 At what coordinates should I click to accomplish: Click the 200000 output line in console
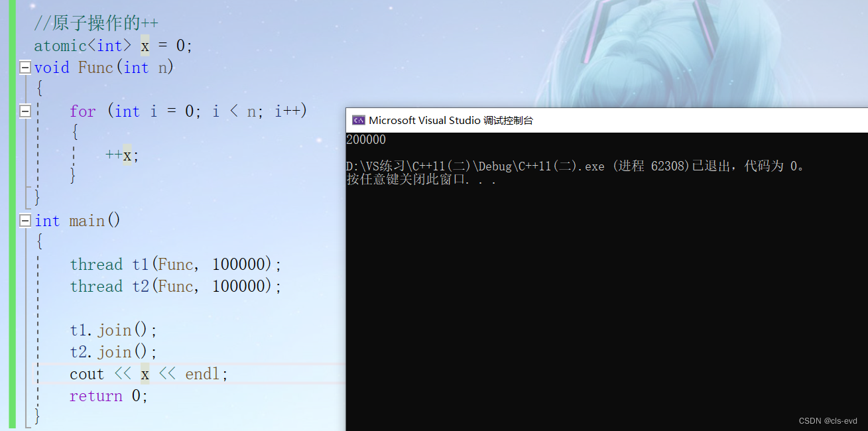366,140
